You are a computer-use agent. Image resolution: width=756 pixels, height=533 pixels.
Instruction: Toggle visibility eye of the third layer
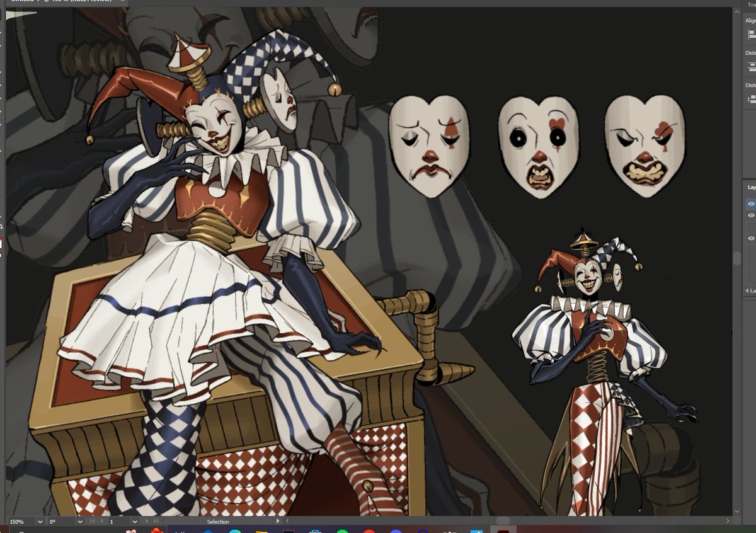[751, 238]
